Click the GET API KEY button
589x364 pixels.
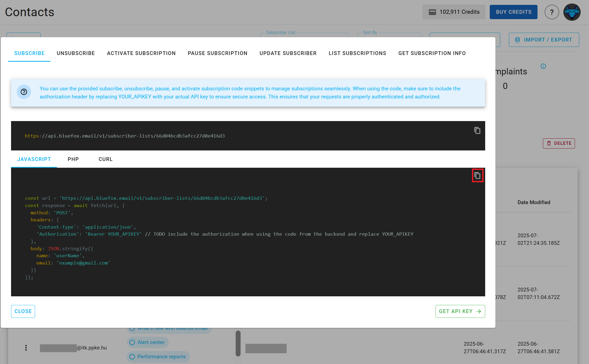(x=460, y=311)
